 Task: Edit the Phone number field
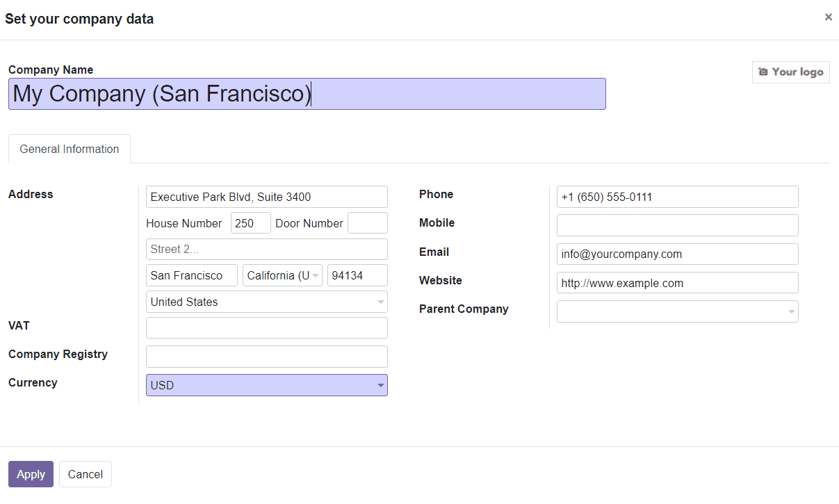[x=677, y=197]
